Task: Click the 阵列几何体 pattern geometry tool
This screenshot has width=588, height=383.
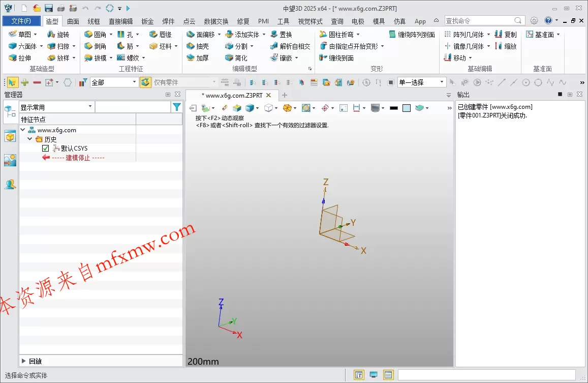Action: (x=464, y=34)
